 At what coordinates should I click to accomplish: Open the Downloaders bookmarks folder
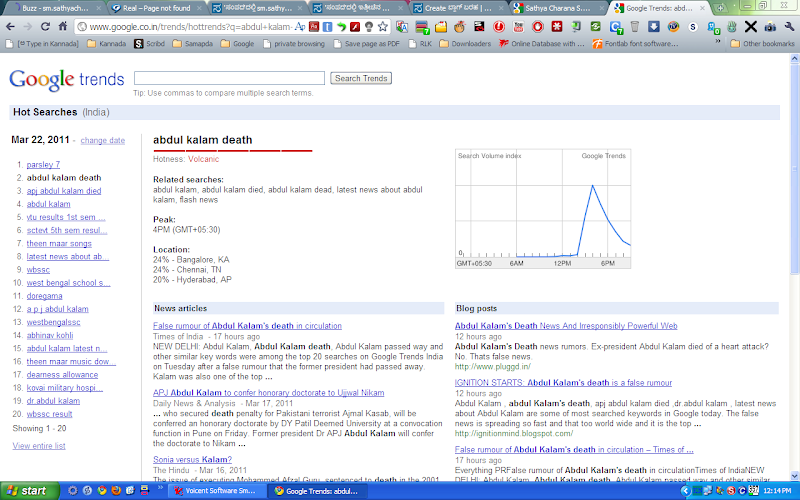click(x=465, y=44)
